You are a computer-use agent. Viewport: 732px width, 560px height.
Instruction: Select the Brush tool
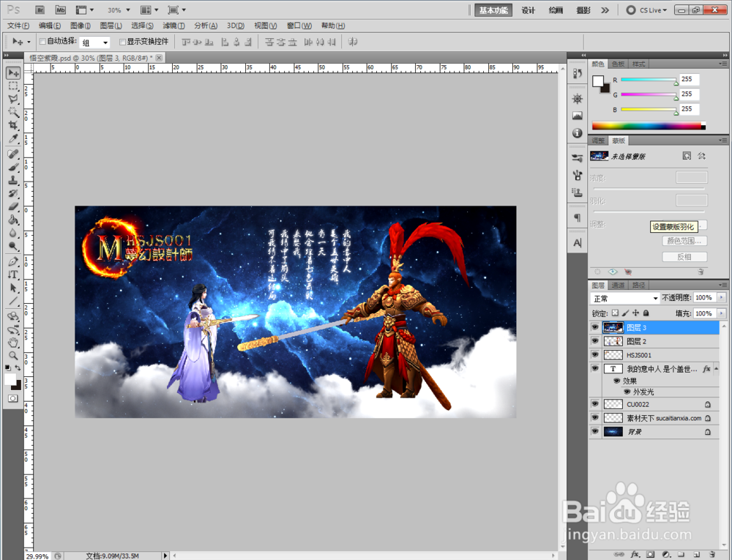13,167
